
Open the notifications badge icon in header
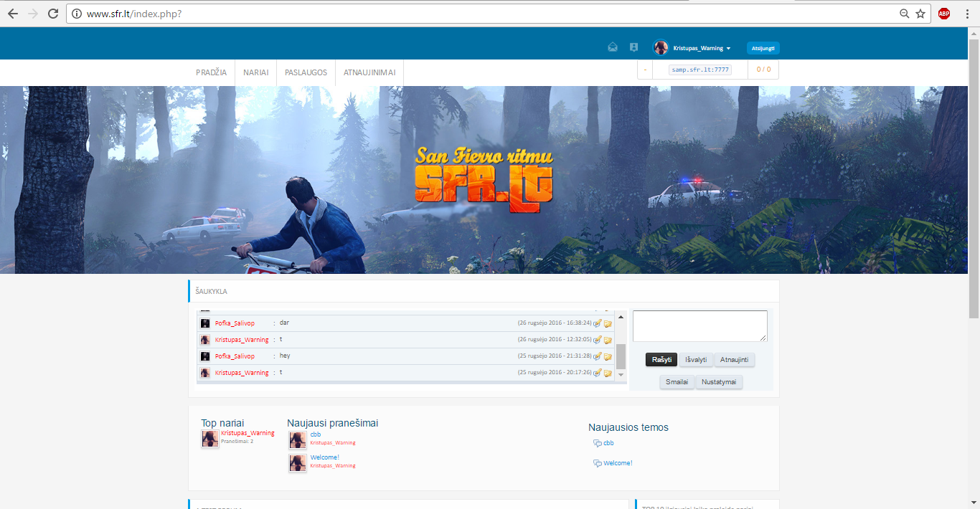pyautogui.click(x=633, y=47)
